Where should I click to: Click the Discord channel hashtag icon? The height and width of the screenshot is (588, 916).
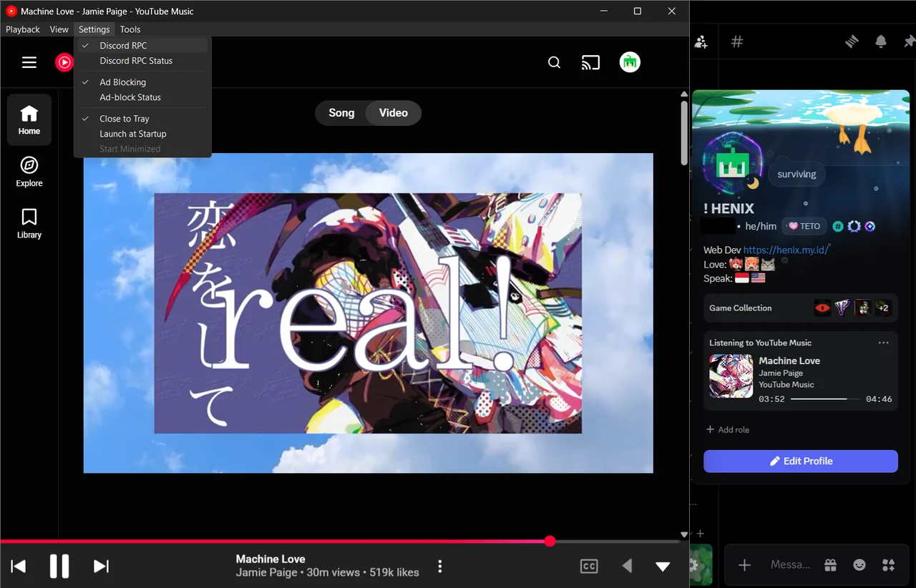[736, 41]
